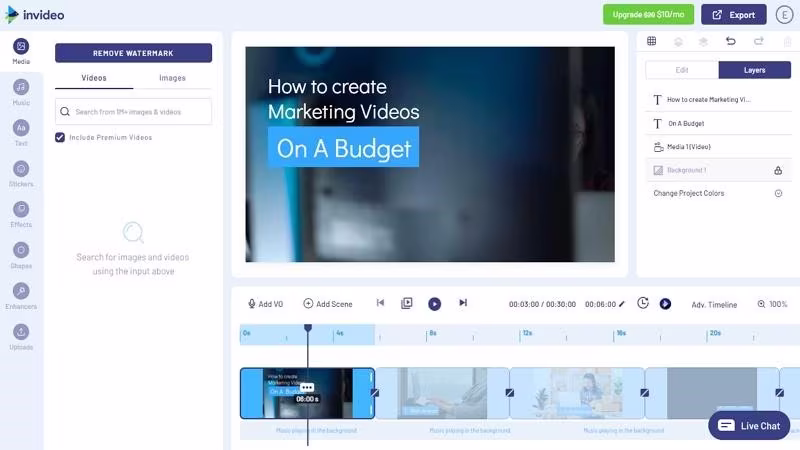Open the Stickers sidebar section

coord(21,174)
